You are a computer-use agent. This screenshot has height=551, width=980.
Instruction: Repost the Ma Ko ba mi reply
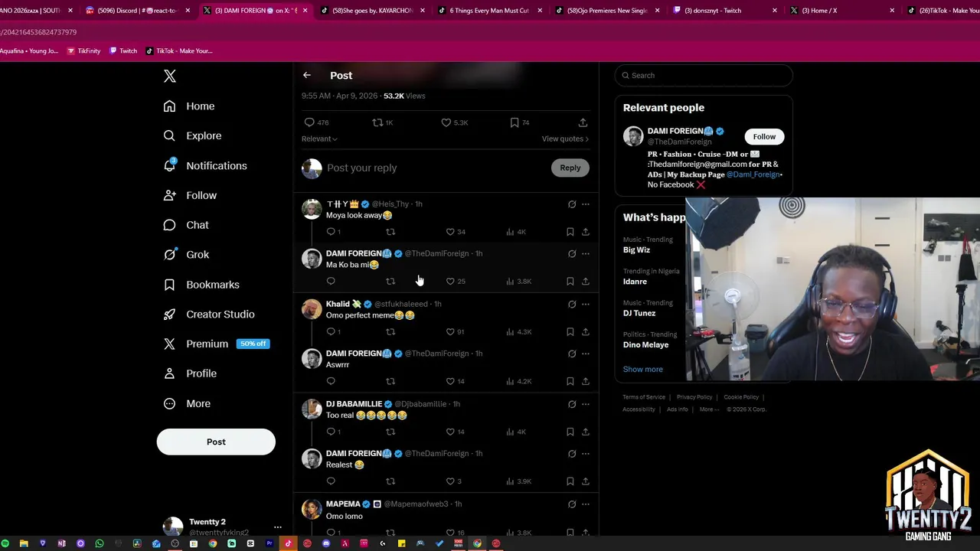click(390, 282)
